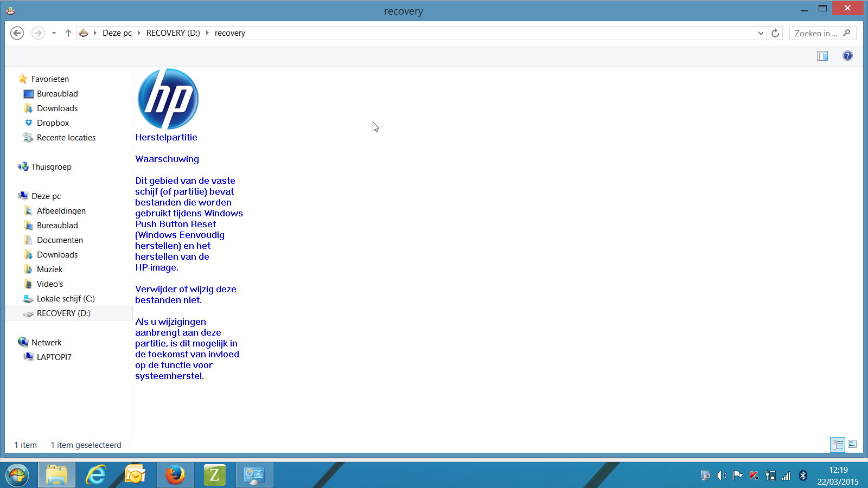This screenshot has width=868, height=488.
Task: Click the red K antivirus tray icon
Action: click(754, 476)
